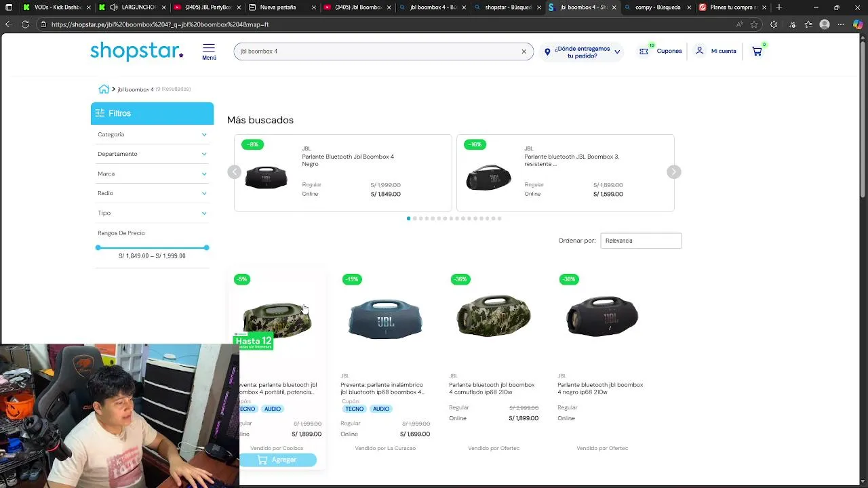Viewport: 868px width, 488px height.
Task: Clear the search field with the X icon
Action: pyautogui.click(x=524, y=52)
